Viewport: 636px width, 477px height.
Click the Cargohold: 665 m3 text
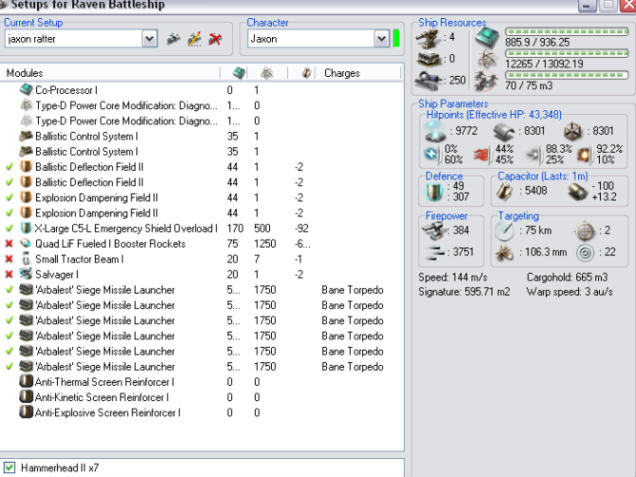(567, 277)
